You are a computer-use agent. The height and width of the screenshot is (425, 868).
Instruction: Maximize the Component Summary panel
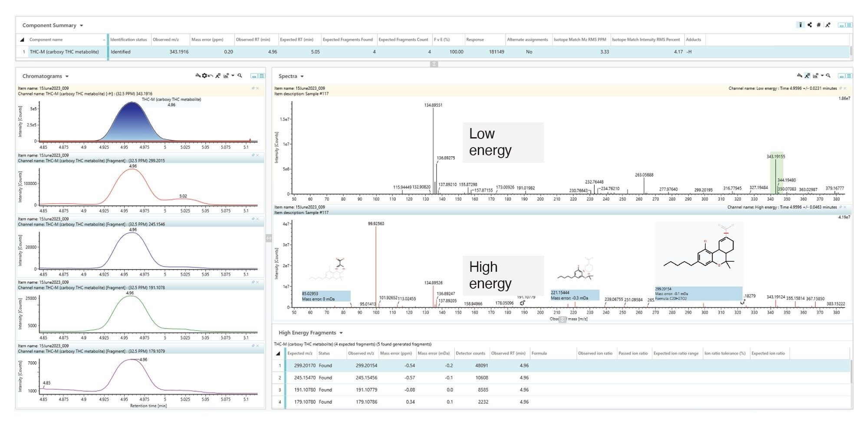849,25
